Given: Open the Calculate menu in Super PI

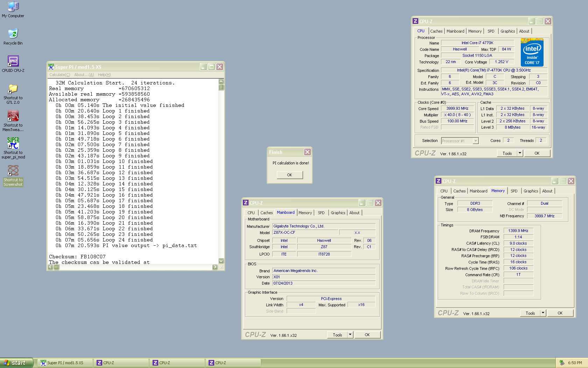Looking at the screenshot, I should point(59,75).
